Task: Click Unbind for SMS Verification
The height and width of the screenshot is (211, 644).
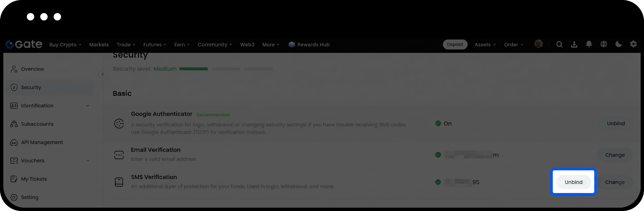Action: coord(573,182)
